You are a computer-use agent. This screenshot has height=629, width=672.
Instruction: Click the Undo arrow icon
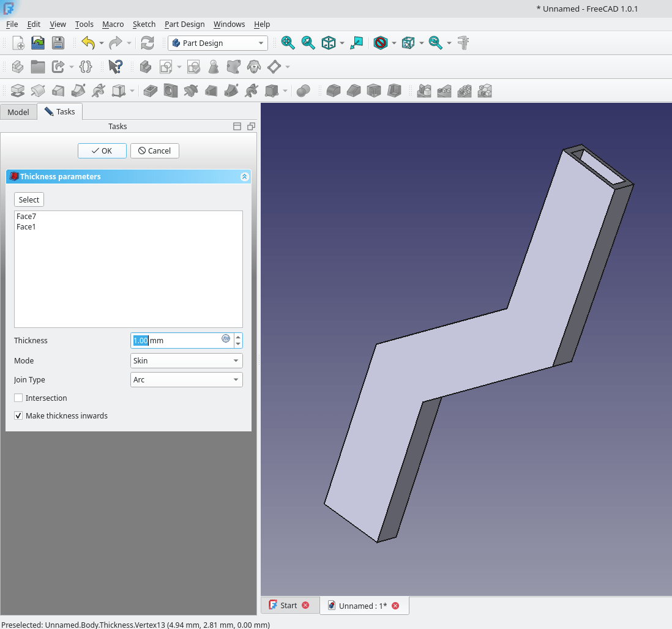point(88,43)
